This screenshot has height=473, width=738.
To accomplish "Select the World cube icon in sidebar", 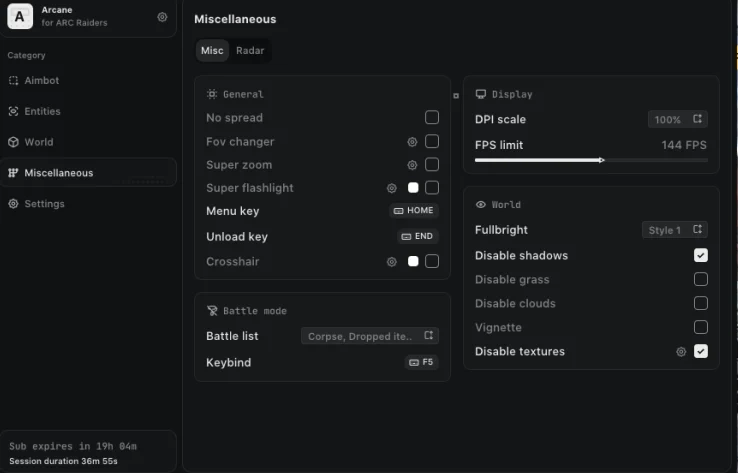I will pyautogui.click(x=14, y=142).
